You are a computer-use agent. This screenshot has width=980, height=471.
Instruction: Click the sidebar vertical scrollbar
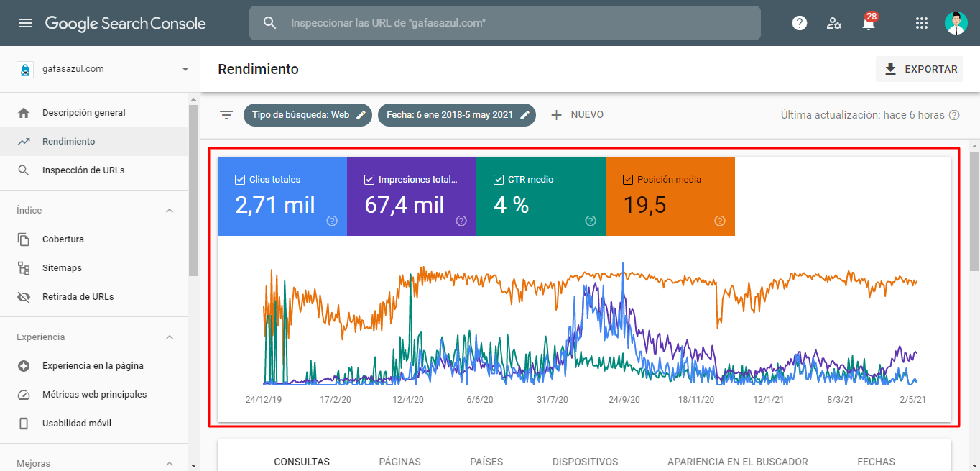[193, 191]
